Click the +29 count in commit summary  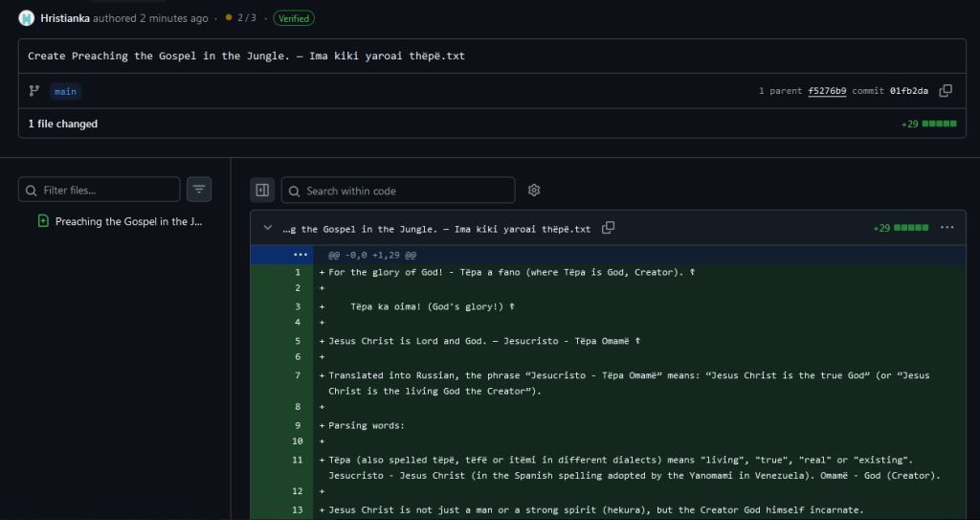coord(909,124)
